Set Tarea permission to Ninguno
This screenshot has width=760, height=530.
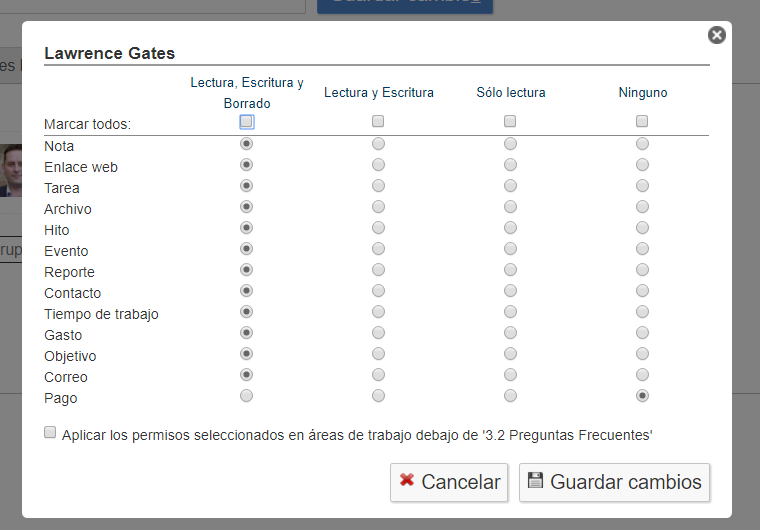[x=642, y=186]
